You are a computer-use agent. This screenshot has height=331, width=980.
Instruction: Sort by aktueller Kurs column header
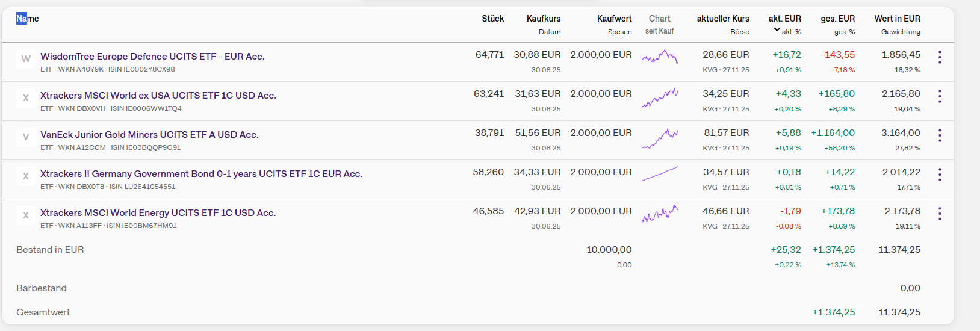click(x=722, y=19)
